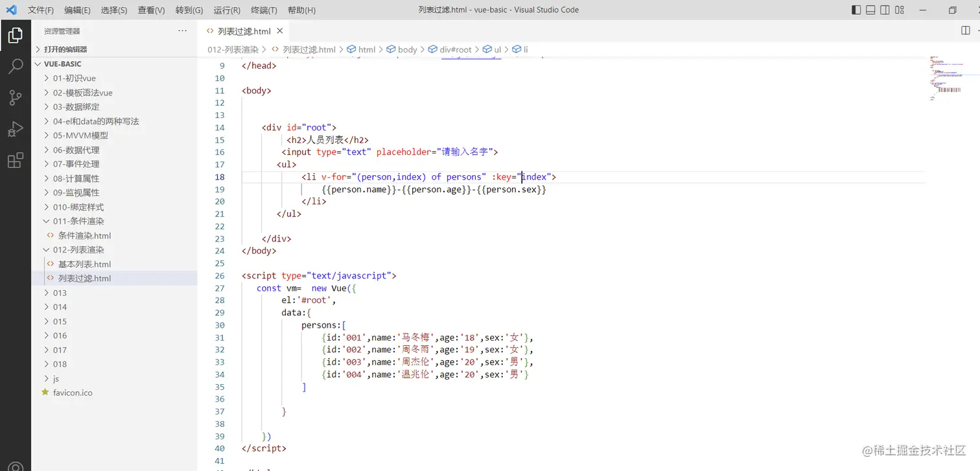Viewport: 980px width, 471px height.
Task: Expand the 018 folder
Action: point(114,364)
